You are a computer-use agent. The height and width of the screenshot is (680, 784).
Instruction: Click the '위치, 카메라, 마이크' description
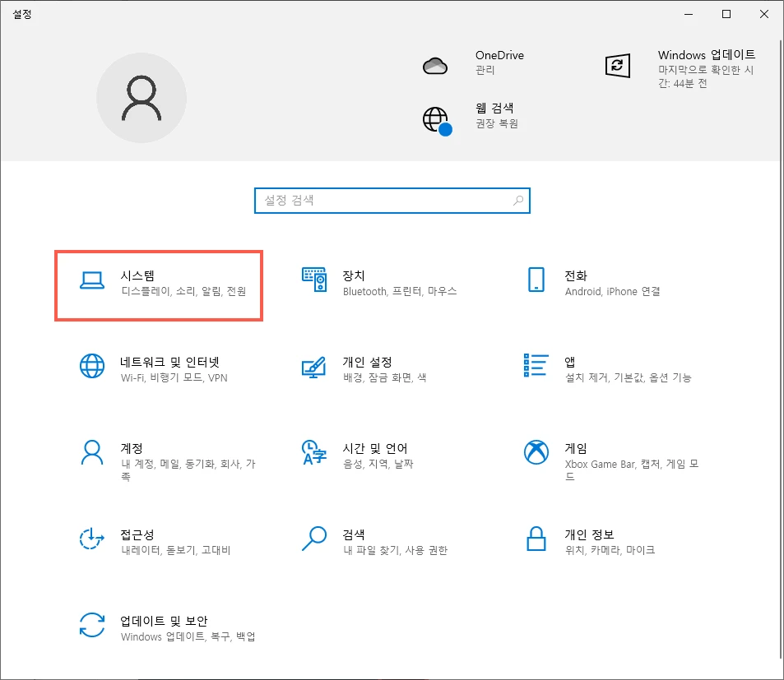[610, 551]
